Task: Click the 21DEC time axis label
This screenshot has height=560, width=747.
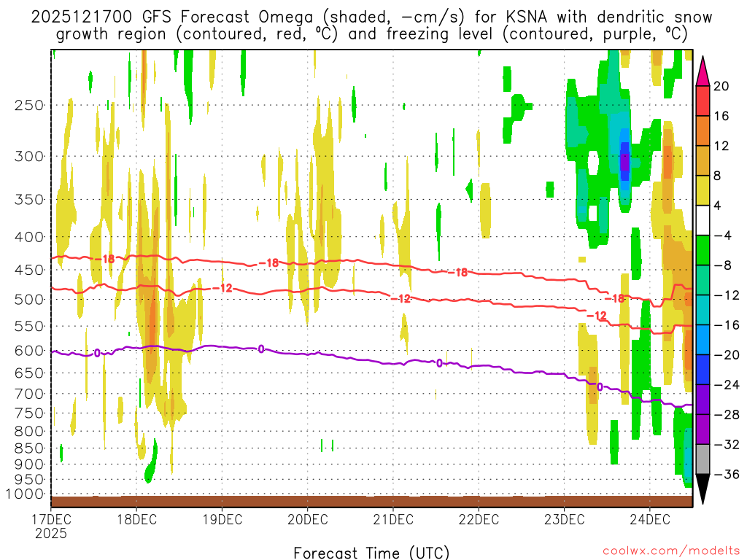Action: tap(392, 519)
